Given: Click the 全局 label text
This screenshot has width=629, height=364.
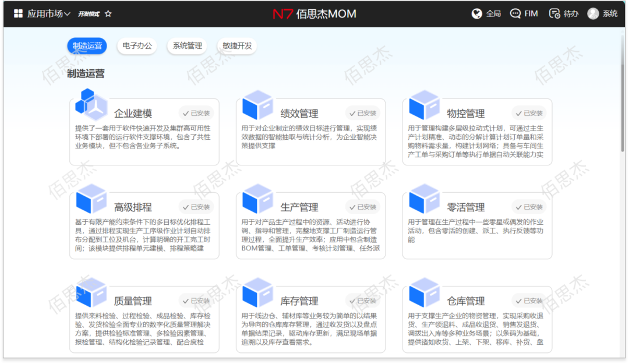Looking at the screenshot, I should [x=493, y=13].
